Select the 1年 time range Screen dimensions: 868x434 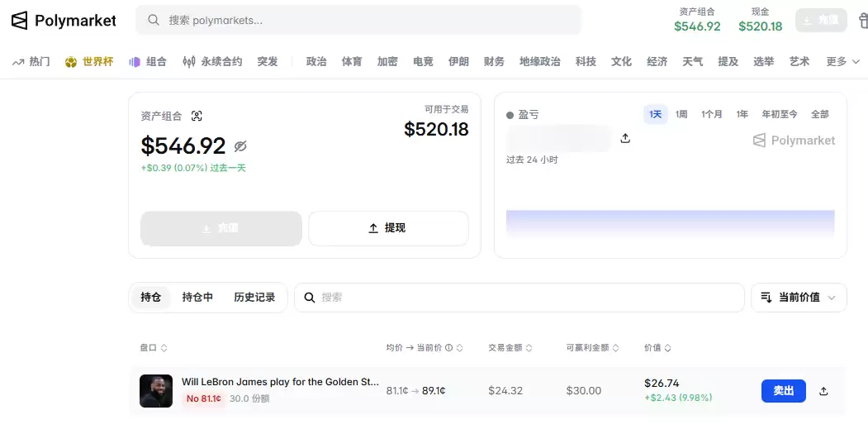click(x=742, y=114)
